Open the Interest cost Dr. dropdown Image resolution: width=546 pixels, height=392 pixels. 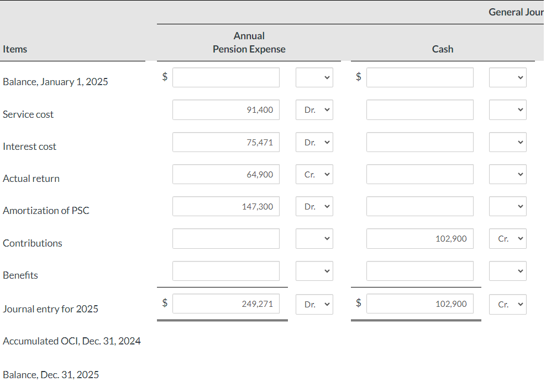[314, 142]
